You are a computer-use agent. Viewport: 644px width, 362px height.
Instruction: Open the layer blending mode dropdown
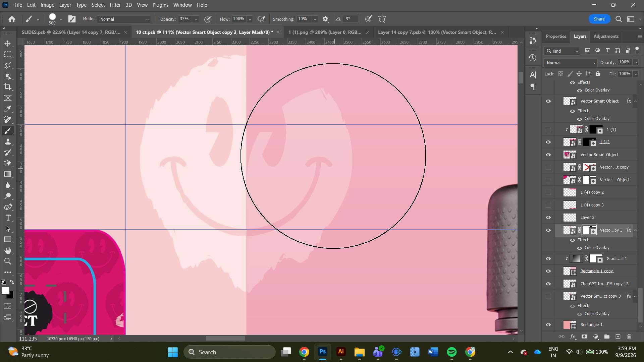click(x=571, y=63)
